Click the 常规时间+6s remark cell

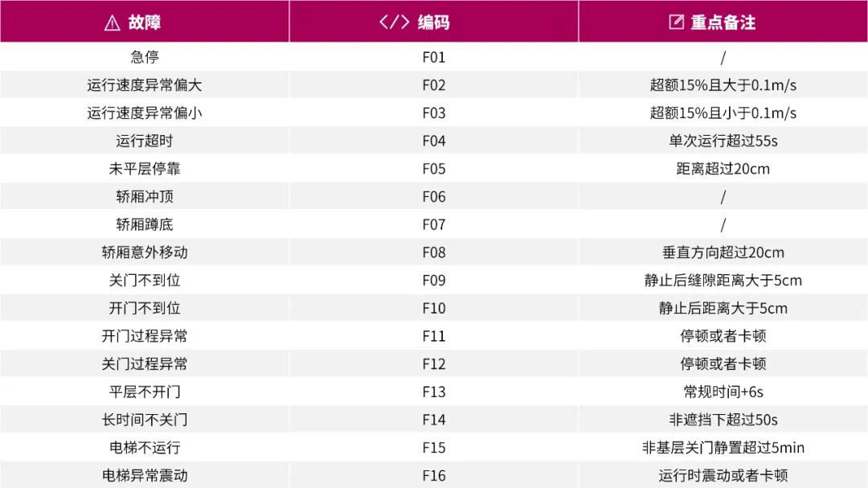pos(723,392)
